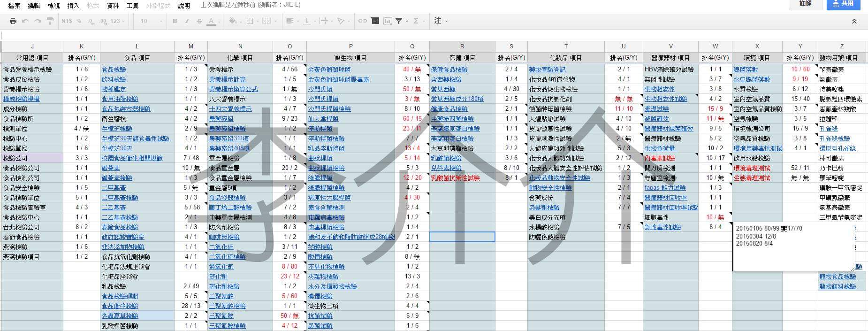Insert a link using the chain icon
The height and width of the screenshot is (331, 868).
coord(362,21)
